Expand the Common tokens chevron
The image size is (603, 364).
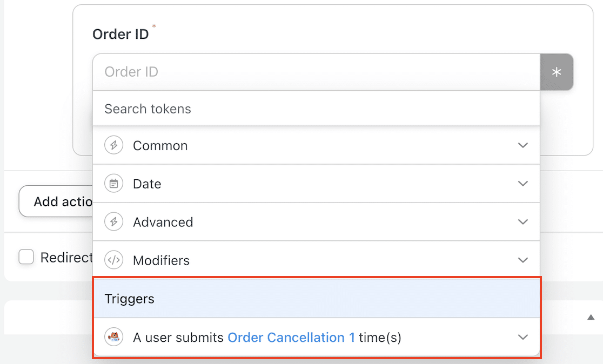522,146
